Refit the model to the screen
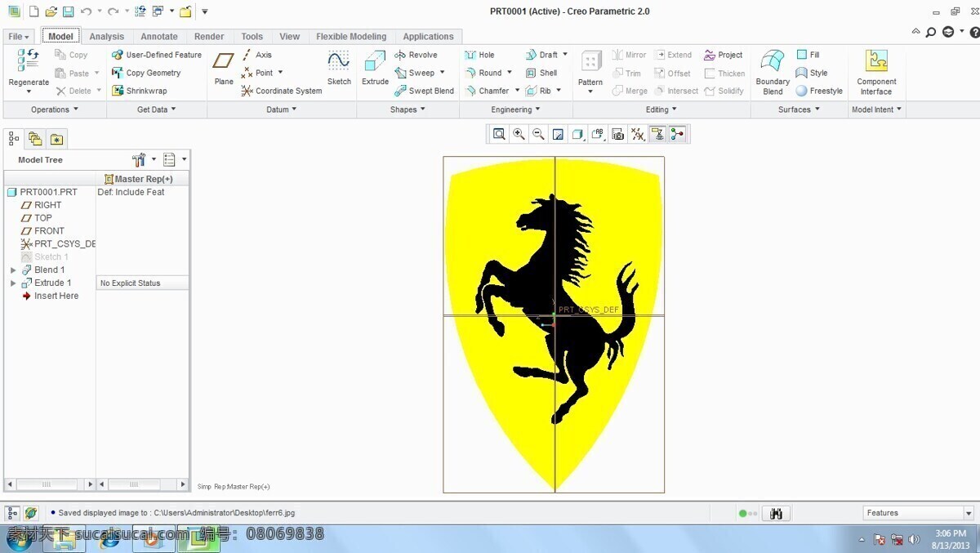Image resolution: width=980 pixels, height=553 pixels. click(499, 134)
